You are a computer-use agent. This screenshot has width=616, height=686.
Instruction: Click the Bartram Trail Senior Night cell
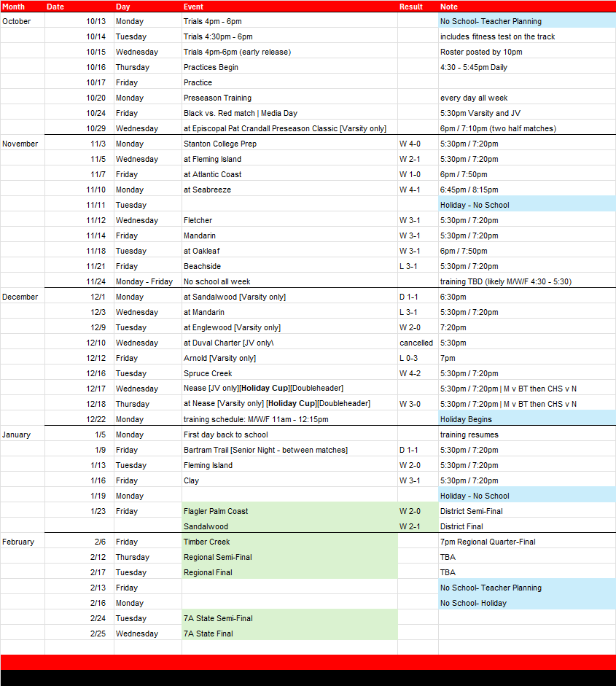[265, 451]
